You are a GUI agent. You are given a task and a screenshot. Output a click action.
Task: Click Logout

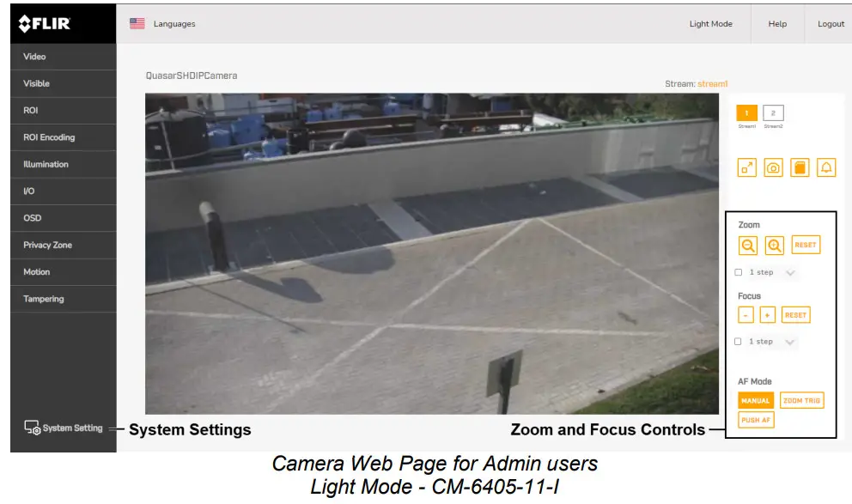[x=831, y=24]
